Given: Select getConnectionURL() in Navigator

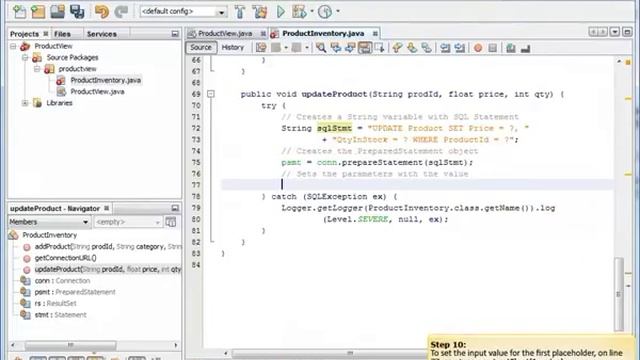Looking at the screenshot, I should click(65, 258).
